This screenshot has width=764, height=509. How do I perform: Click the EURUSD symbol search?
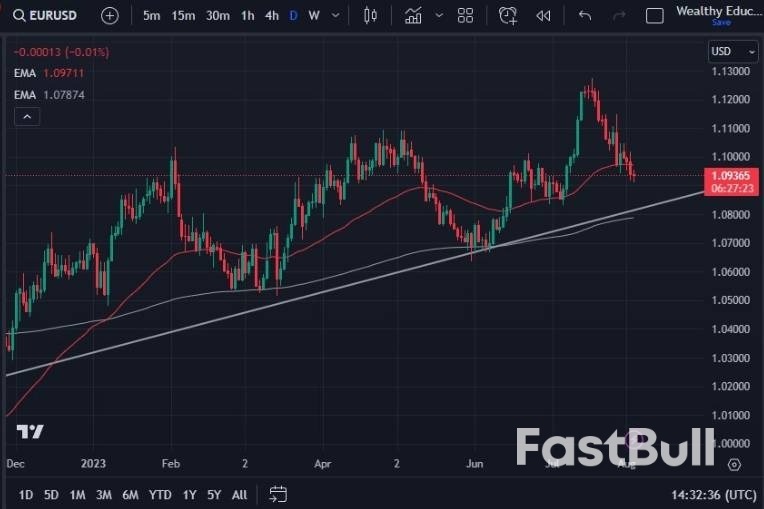click(x=47, y=16)
